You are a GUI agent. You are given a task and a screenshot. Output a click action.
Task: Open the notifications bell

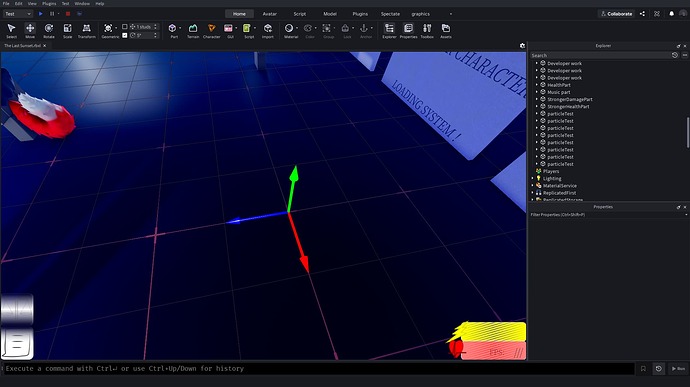pyautogui.click(x=672, y=14)
